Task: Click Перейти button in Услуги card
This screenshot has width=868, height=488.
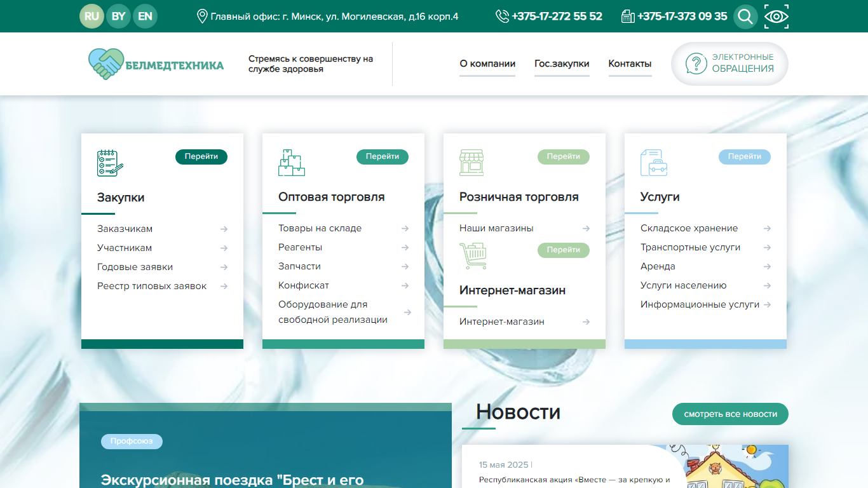Action: tap(745, 156)
